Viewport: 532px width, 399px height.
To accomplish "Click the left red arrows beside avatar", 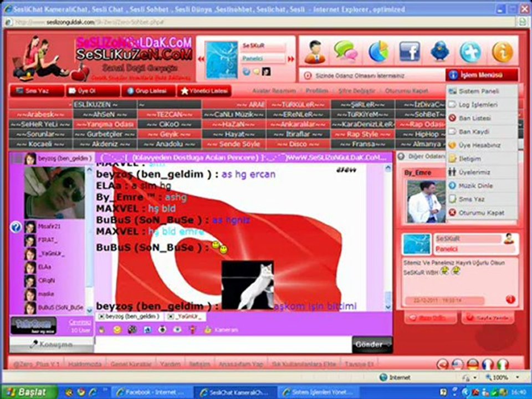I will click(201, 59).
